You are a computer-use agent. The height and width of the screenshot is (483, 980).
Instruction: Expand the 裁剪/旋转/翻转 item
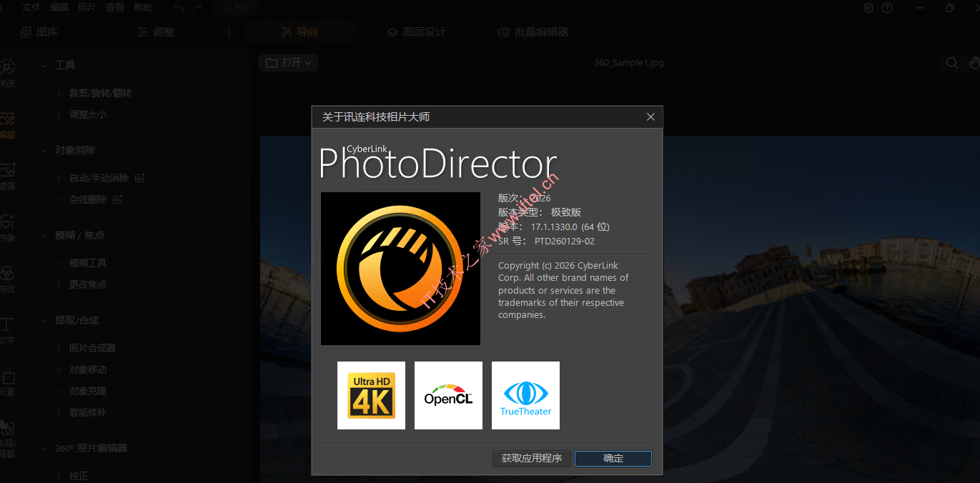point(99,93)
